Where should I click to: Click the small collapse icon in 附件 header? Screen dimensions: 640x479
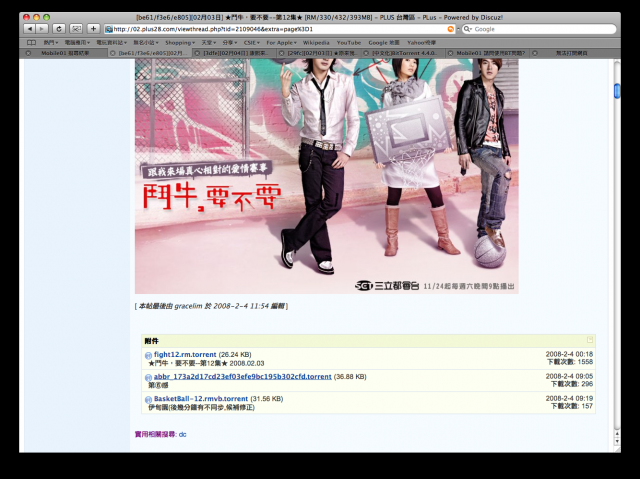[x=589, y=339]
